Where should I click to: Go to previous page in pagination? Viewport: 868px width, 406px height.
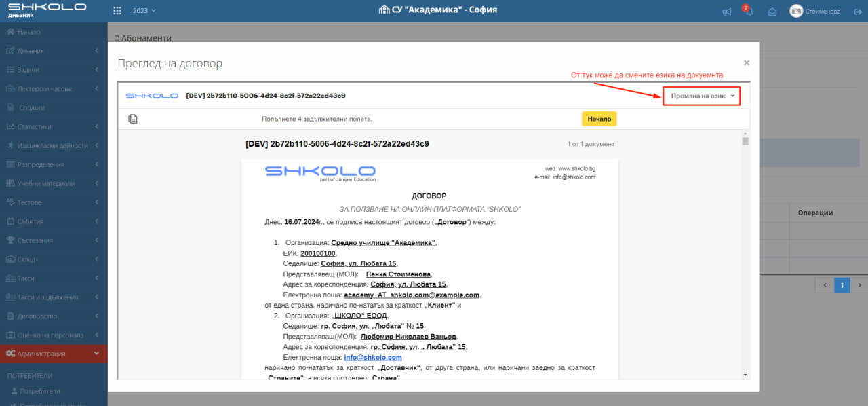pyautogui.click(x=825, y=285)
